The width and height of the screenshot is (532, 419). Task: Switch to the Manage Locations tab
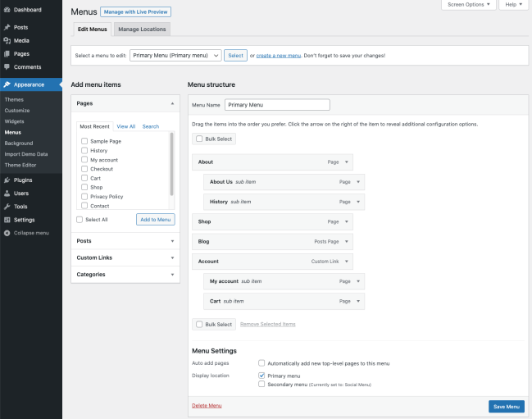(142, 30)
